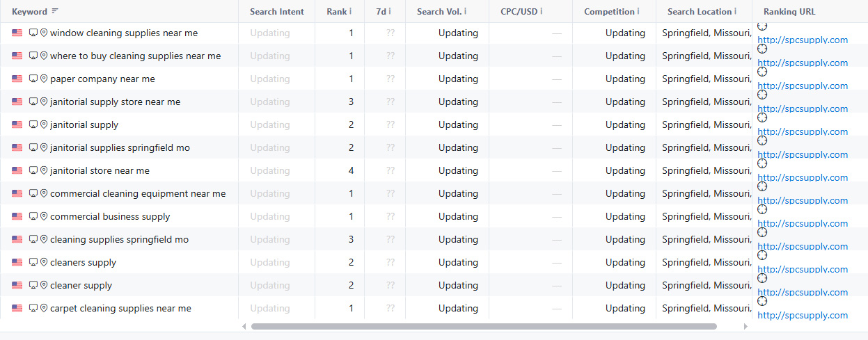Click desktop device icon in 'cleaner supply' row
868x340 pixels.
click(x=33, y=285)
